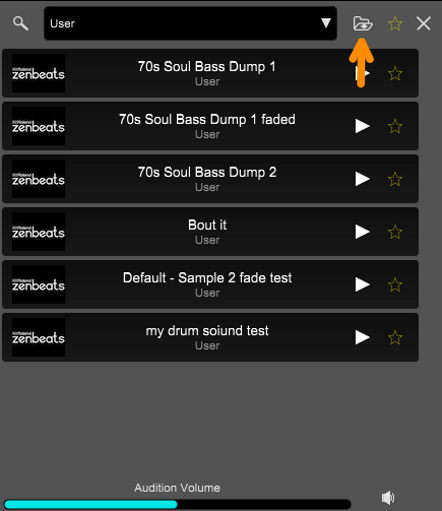Close the preset browser panel
The image size is (442, 511).
[424, 24]
